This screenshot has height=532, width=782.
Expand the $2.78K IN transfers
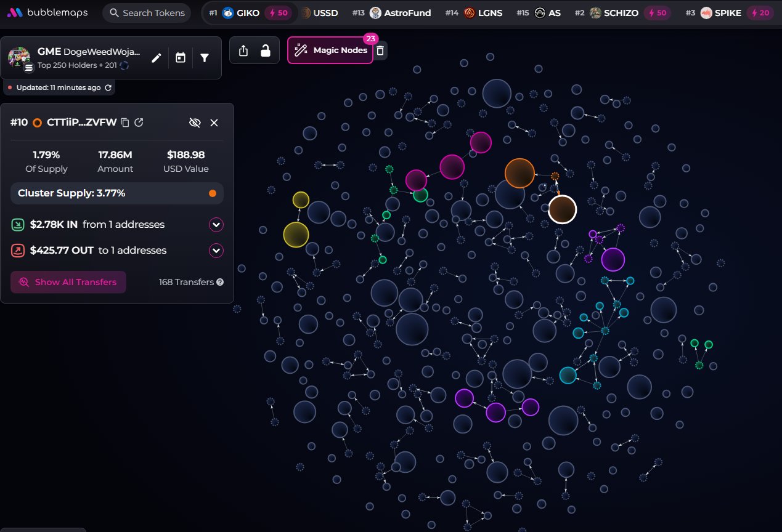216,225
